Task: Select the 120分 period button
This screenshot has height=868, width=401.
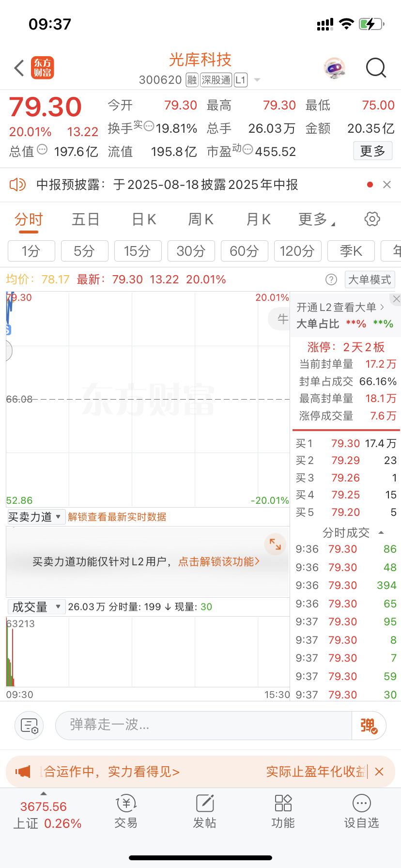Action: 298,251
